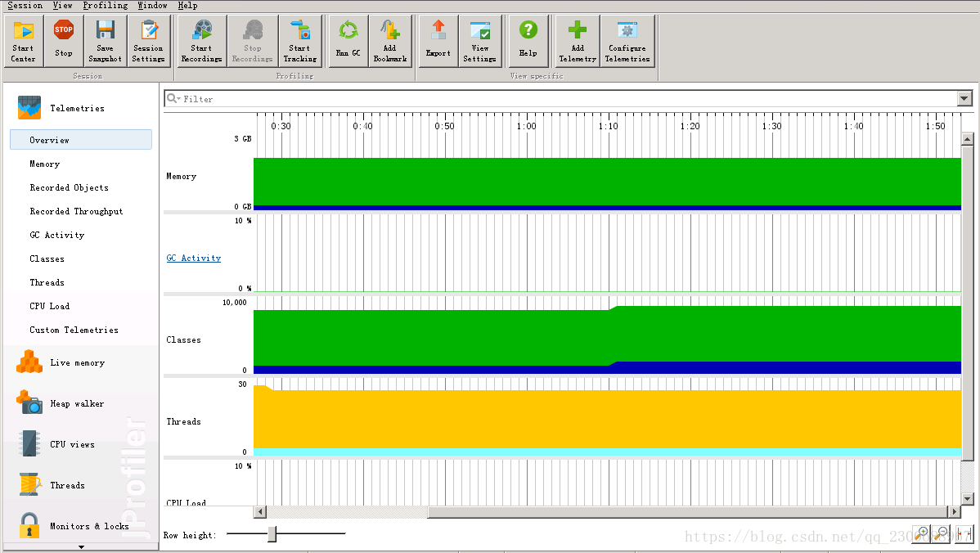Open the Start Center toolbar button
The image size is (980, 553).
[24, 41]
